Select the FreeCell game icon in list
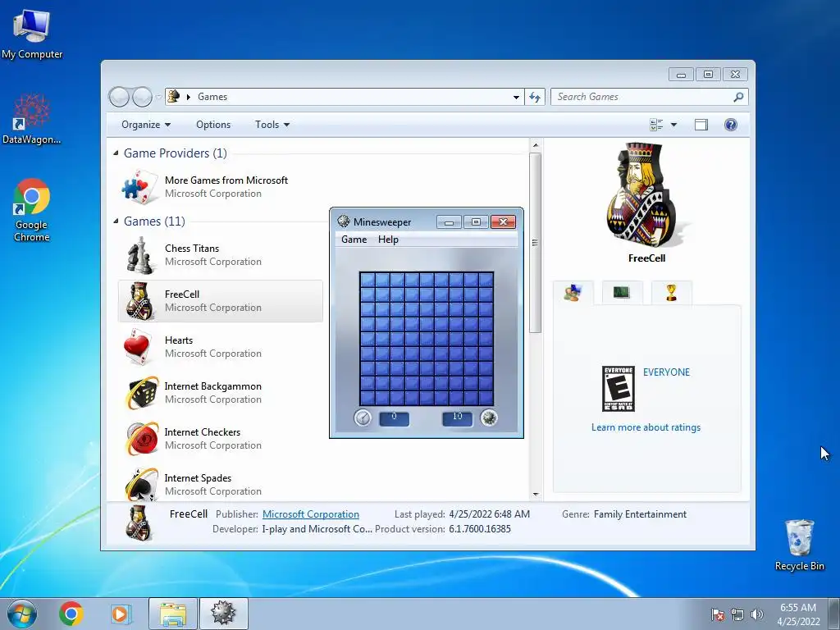 coord(139,301)
